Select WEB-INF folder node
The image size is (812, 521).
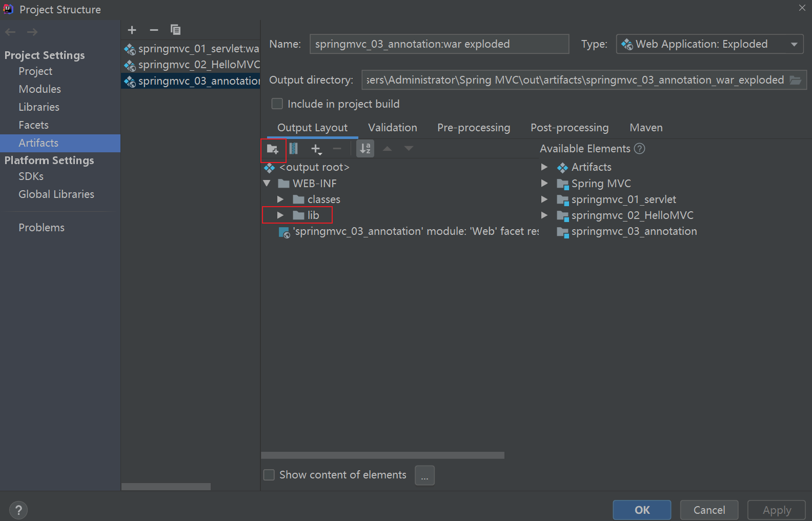click(x=307, y=184)
